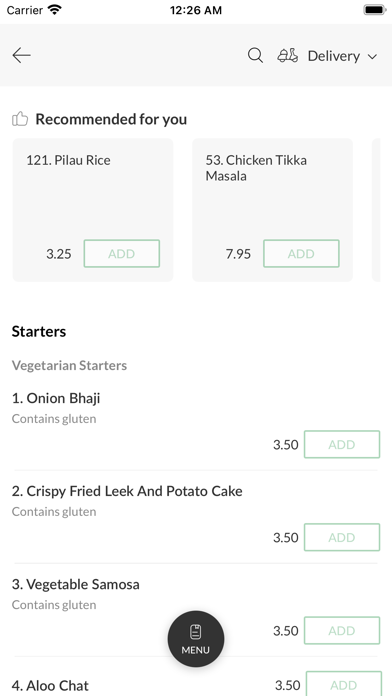Tap the delivery scooter icon

coord(288,55)
